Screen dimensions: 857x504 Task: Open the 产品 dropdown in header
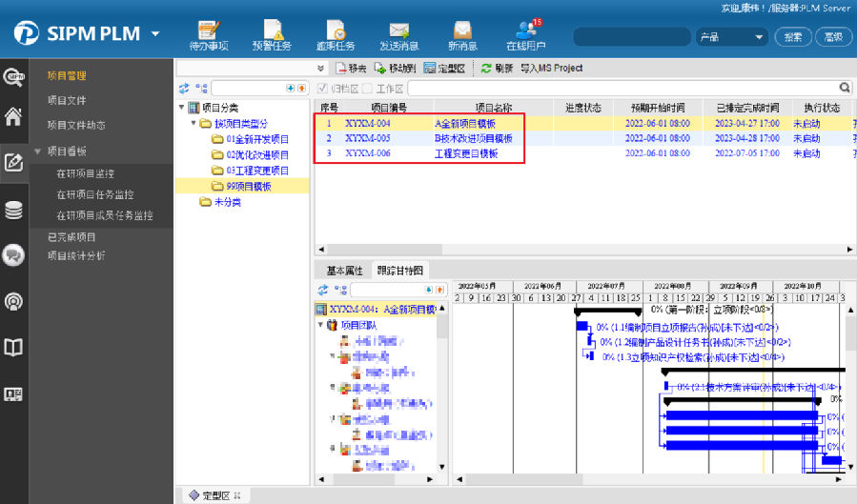(x=731, y=36)
